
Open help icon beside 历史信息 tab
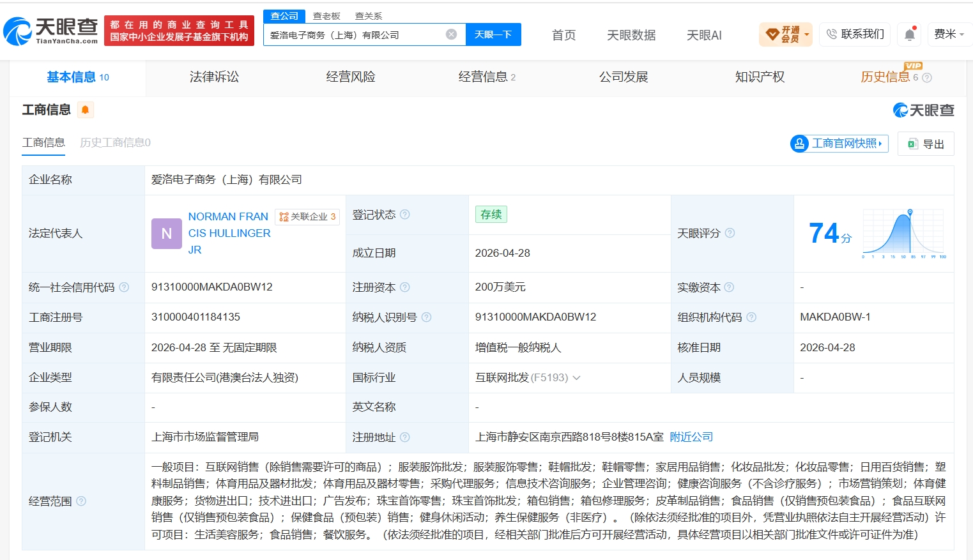click(x=927, y=78)
